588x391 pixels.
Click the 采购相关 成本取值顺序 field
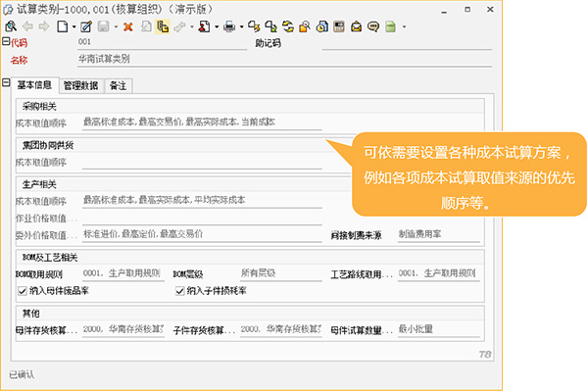[202, 122]
